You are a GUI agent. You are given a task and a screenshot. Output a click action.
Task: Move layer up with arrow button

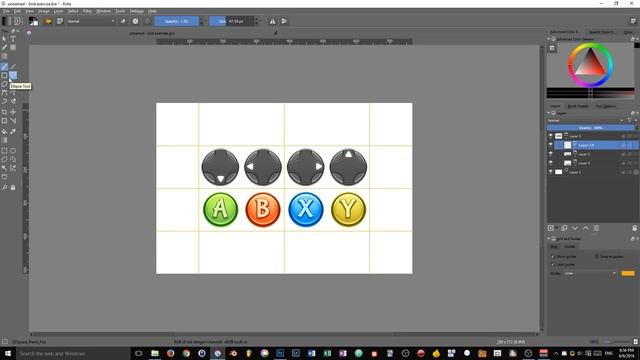click(585, 228)
